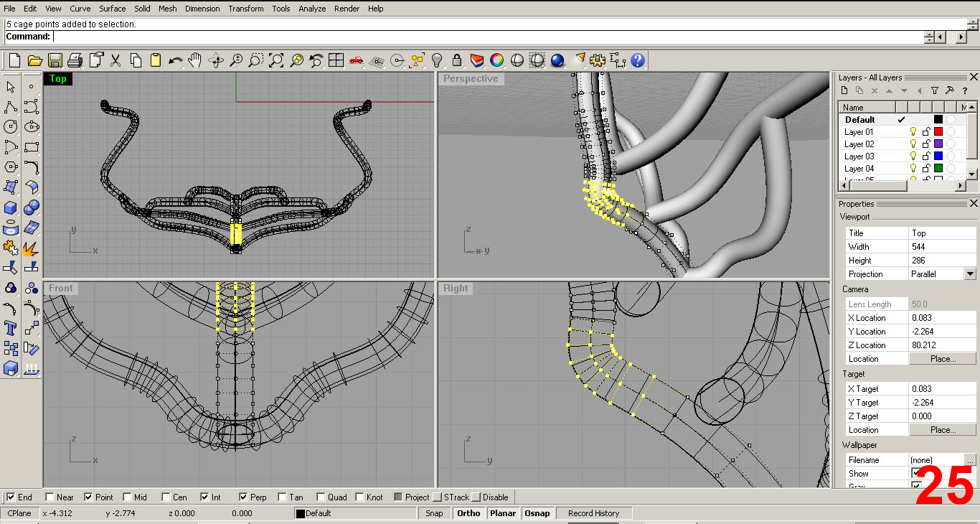The height and width of the screenshot is (524, 980).
Task: Click the light bulb Hide objects icon
Action: point(437,60)
